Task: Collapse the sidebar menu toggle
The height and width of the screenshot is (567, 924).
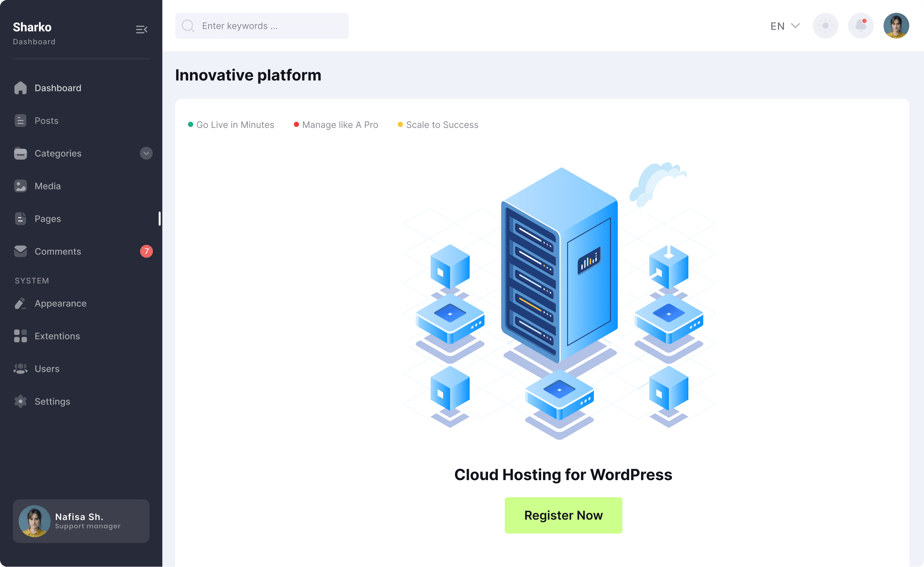Action: 142,29
